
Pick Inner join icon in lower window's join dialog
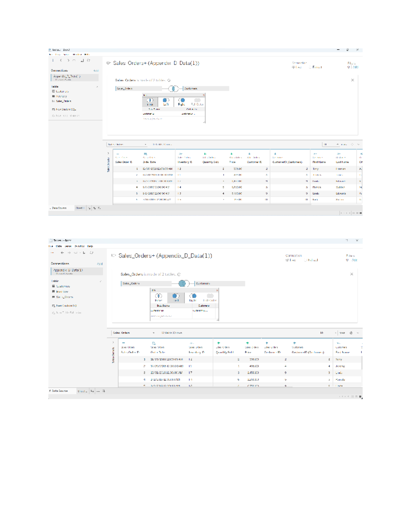click(159, 297)
